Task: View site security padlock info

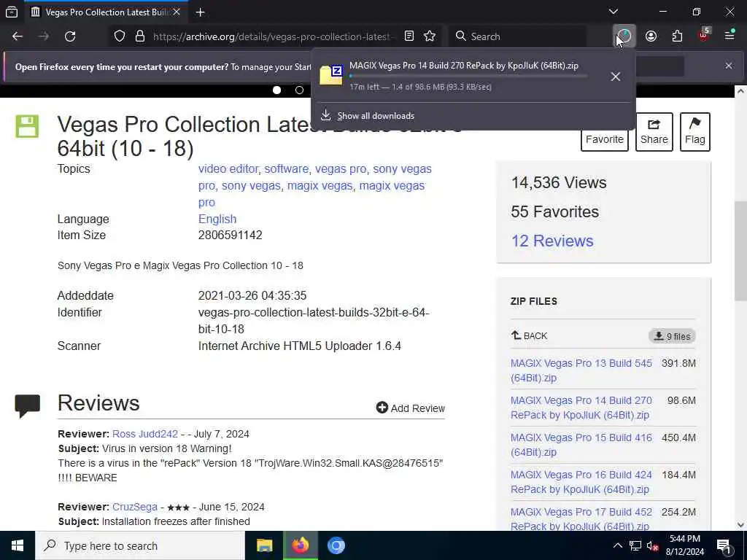Action: tap(139, 36)
